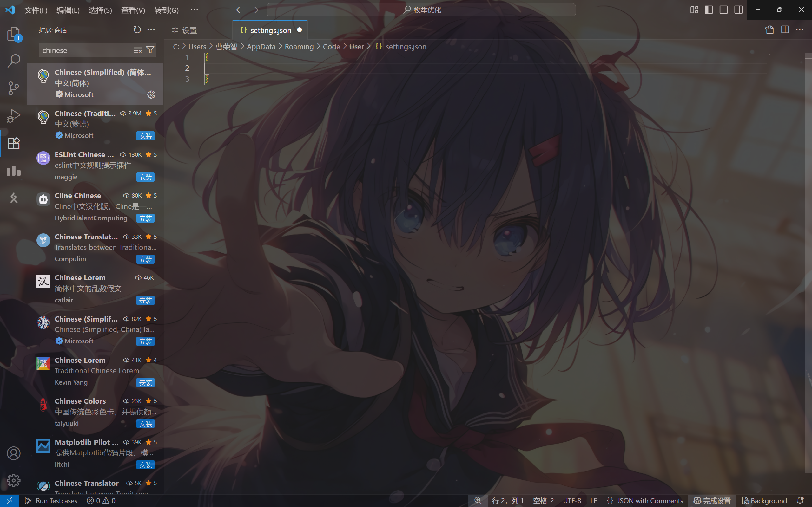Expand the overflow menu ellipsis in menu bar
Viewport: 812px width, 507px height.
pos(194,10)
